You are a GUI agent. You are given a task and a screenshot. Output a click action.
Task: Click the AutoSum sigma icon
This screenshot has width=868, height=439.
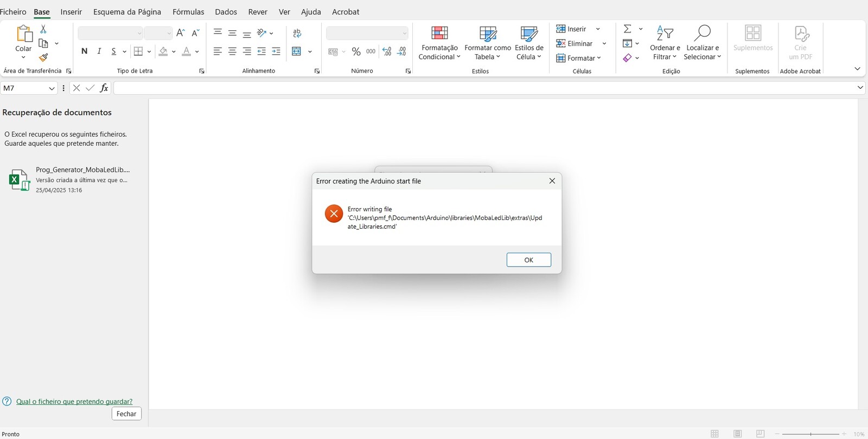coord(627,29)
